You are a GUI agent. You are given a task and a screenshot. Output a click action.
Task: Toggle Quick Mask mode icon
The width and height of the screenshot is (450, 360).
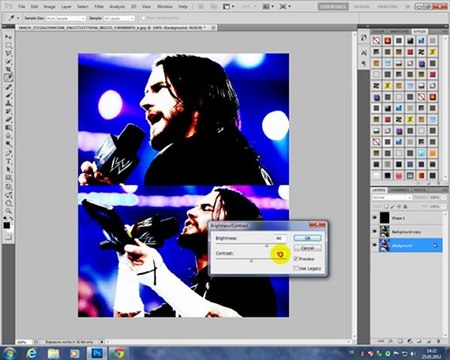(x=8, y=237)
